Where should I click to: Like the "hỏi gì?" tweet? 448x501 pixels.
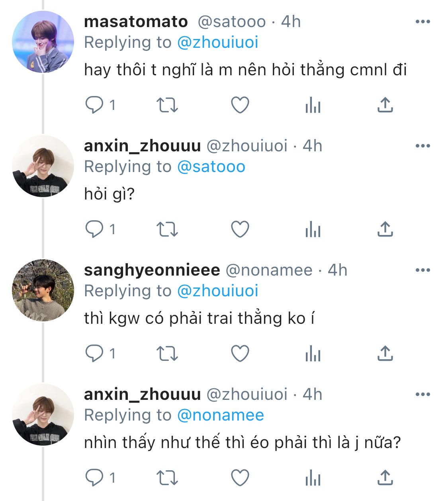(240, 229)
